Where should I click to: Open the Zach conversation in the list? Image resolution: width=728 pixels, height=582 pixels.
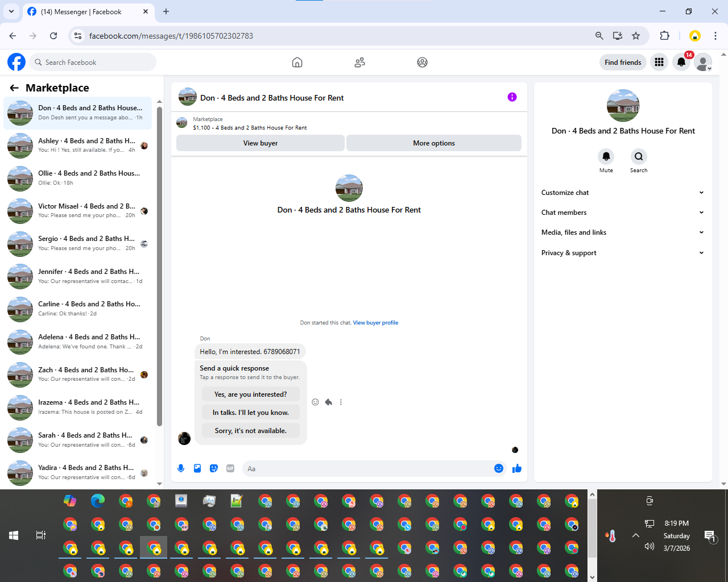78,374
